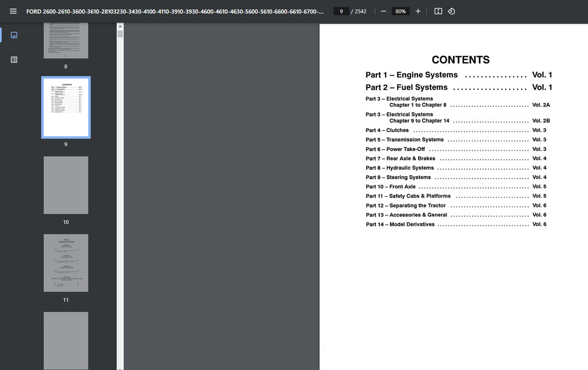Click 'Part 11 – Safety Cabs & Platforms'
Viewport: 588px width, 370px height.
click(409, 196)
